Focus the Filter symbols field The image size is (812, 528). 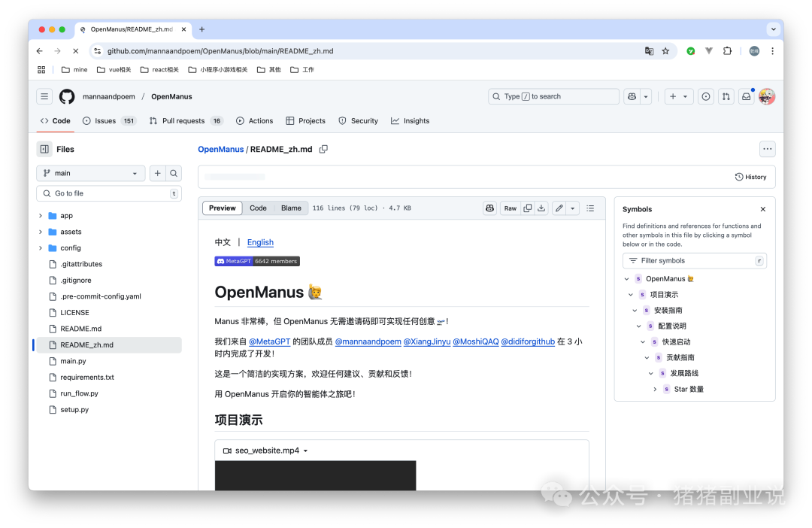pyautogui.click(x=695, y=261)
